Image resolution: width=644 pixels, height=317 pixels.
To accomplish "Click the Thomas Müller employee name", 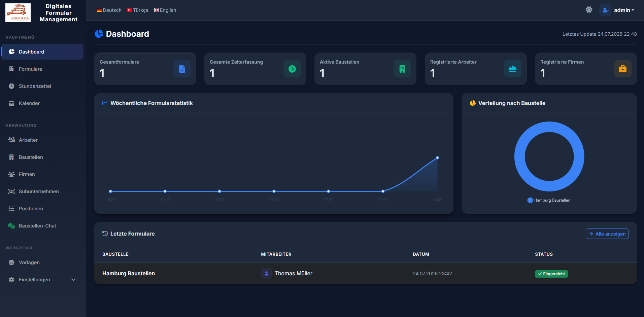I will click(293, 273).
